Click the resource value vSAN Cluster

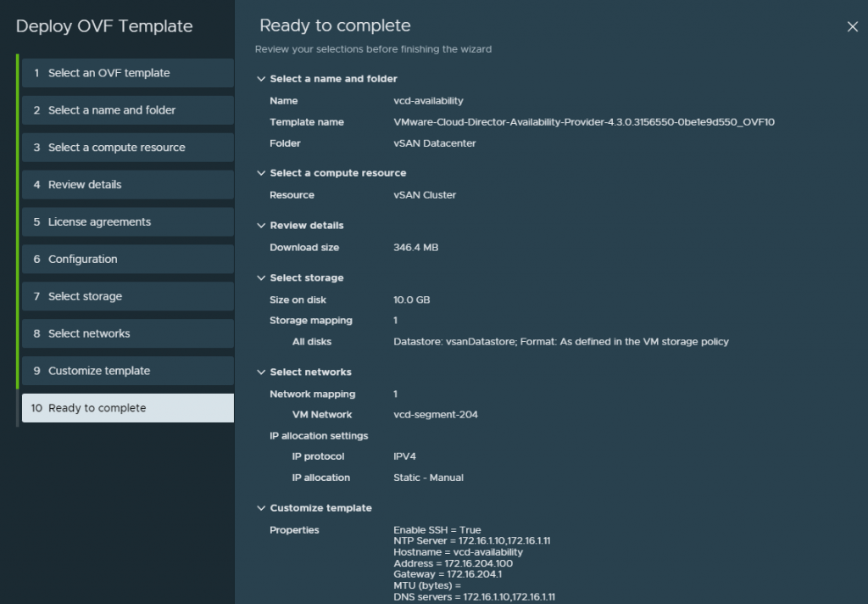pos(425,195)
